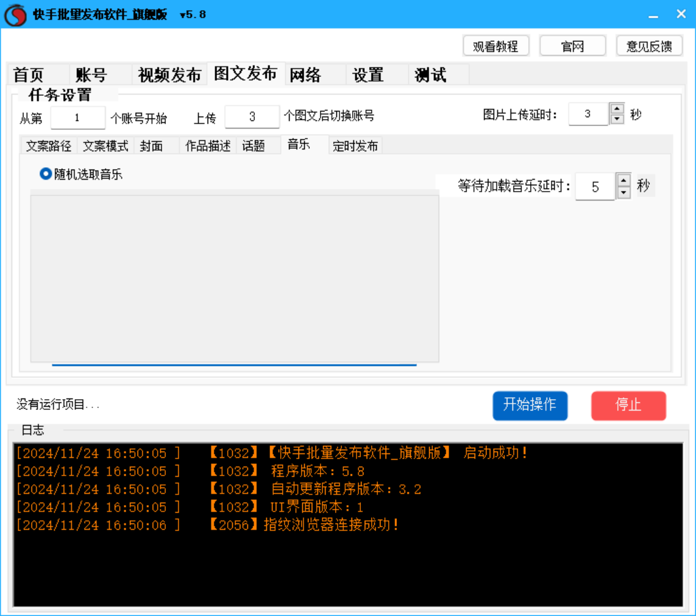Click the red 停止 stop button
696x616 pixels.
(628, 405)
